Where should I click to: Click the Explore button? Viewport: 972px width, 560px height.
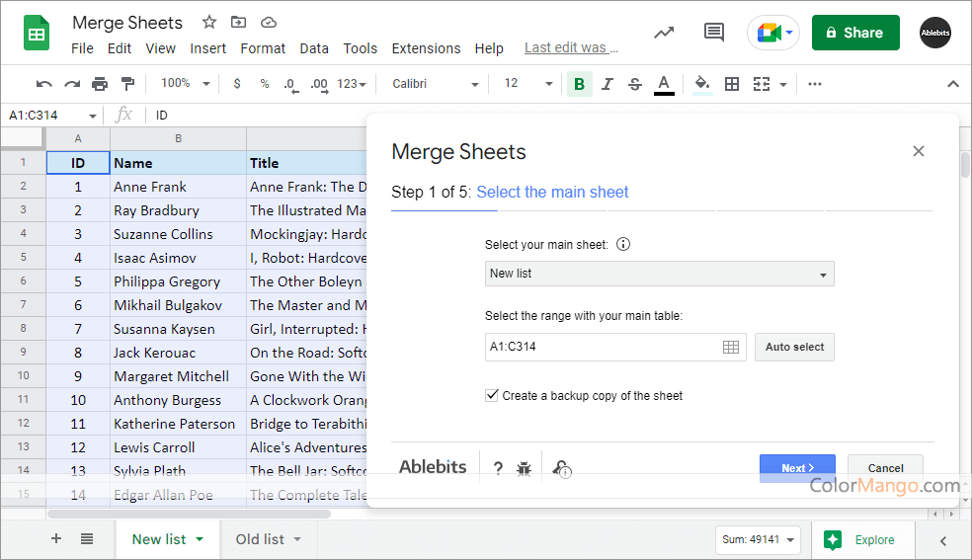[863, 539]
